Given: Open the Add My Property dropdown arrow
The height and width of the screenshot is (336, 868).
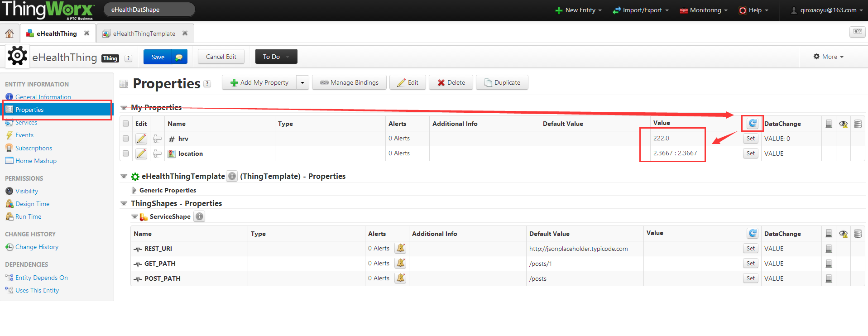Looking at the screenshot, I should 302,82.
